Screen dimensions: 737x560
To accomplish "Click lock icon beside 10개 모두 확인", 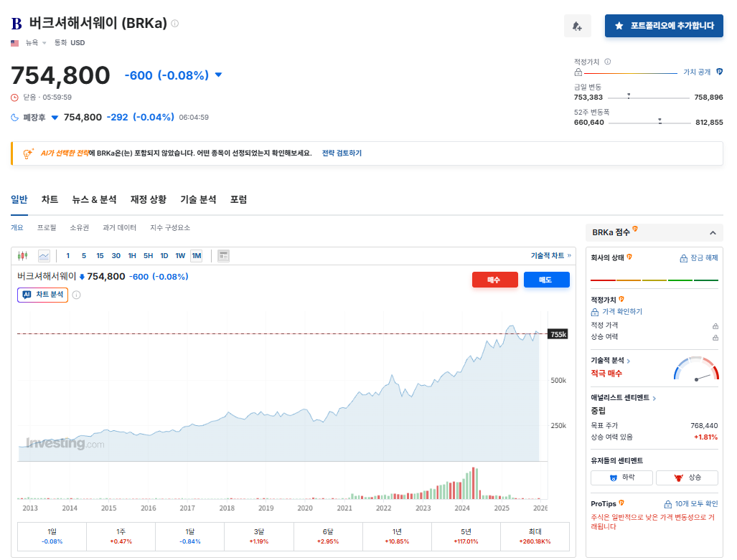I will [667, 504].
